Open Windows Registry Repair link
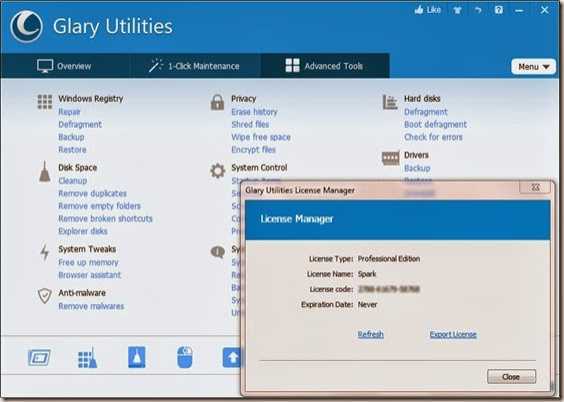Viewport: 564px width, 402px height. click(x=69, y=112)
